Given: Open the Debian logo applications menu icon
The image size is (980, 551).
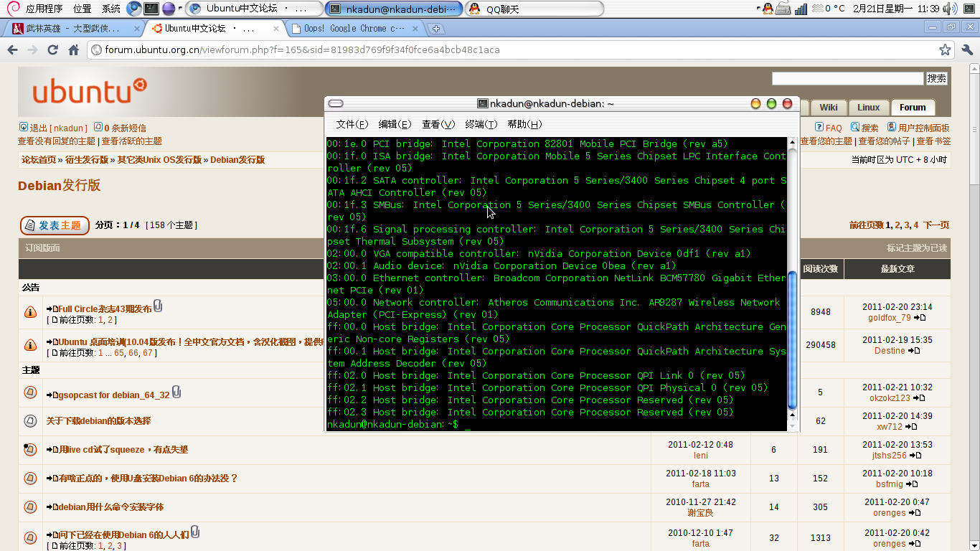Looking at the screenshot, I should click(x=13, y=9).
